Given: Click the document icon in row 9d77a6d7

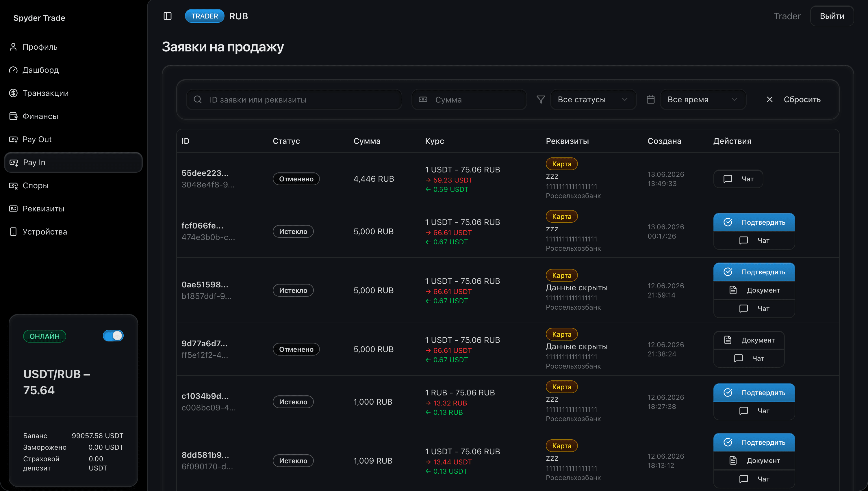Looking at the screenshot, I should [728, 340].
